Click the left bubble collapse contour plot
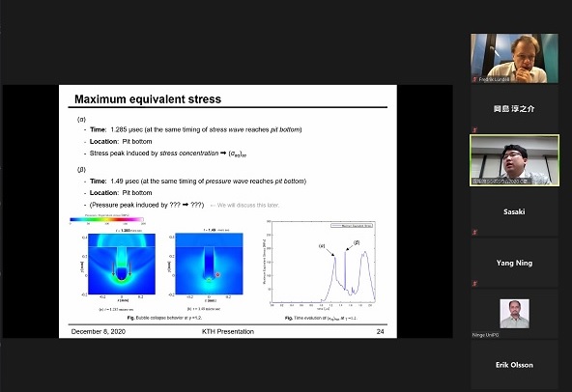The height and width of the screenshot is (392, 572). [122, 264]
